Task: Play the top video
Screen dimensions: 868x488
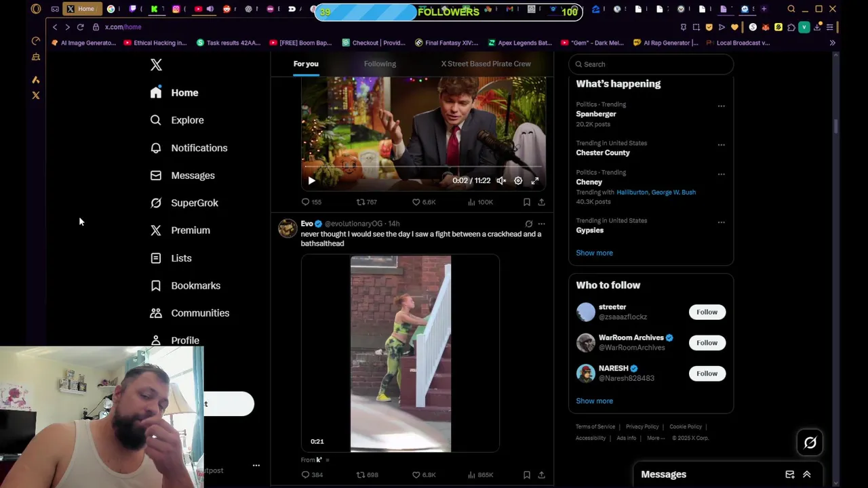Action: coord(311,181)
